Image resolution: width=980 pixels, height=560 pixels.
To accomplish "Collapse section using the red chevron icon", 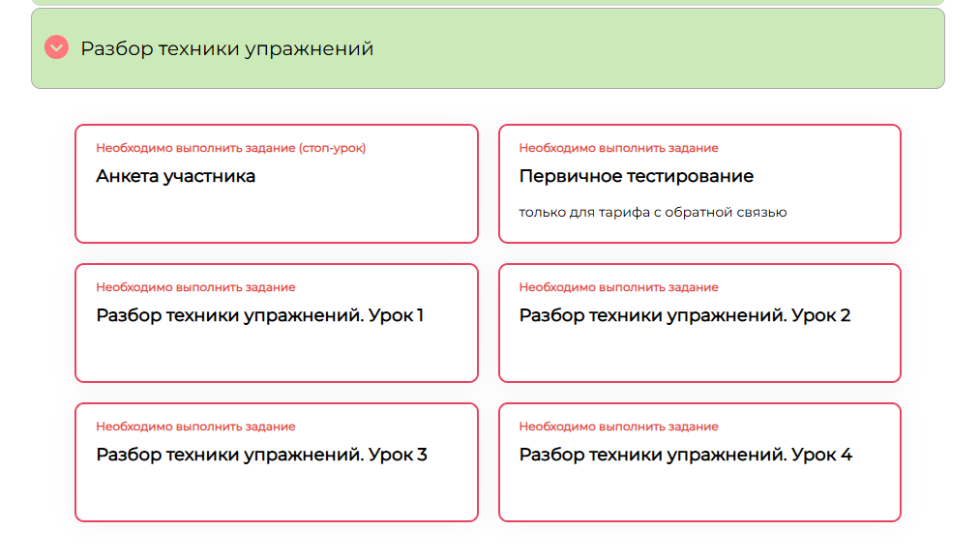I will point(56,47).
